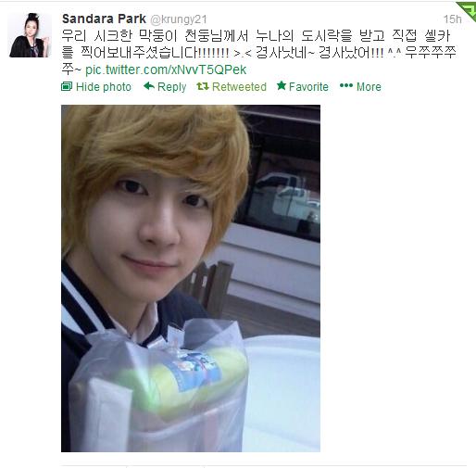Select the Reply text link
This screenshot has height=468, width=476.
coord(172,87)
